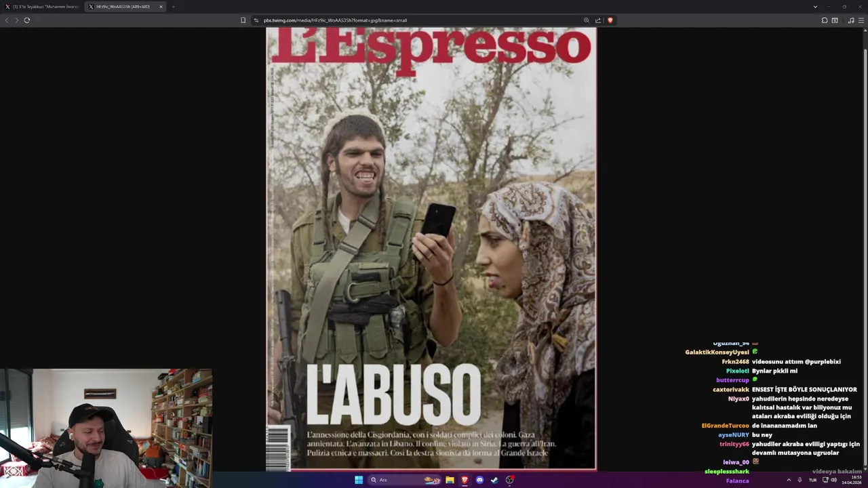Bookmark this page with the bookmark icon
This screenshot has height=488, width=868.
click(x=243, y=20)
